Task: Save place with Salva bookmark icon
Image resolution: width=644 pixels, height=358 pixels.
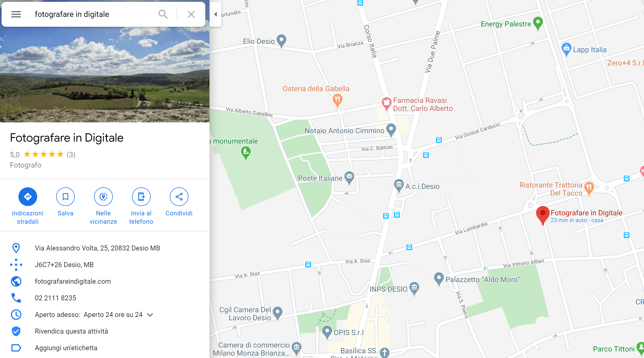Action: click(x=65, y=197)
